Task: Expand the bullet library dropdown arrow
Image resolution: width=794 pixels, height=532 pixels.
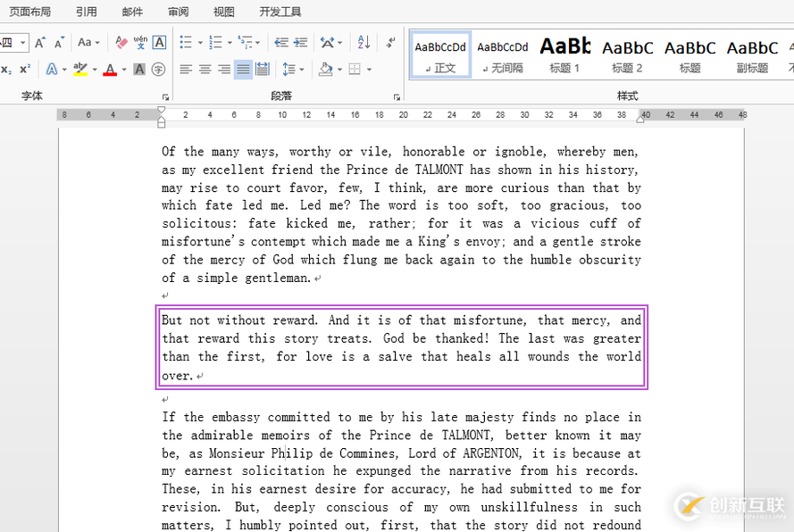Action: [x=200, y=43]
